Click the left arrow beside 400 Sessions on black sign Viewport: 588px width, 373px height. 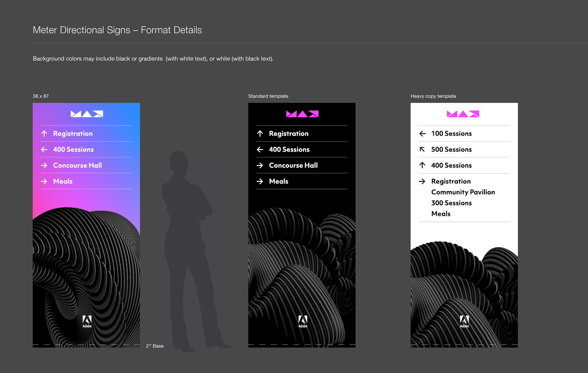[x=260, y=149]
